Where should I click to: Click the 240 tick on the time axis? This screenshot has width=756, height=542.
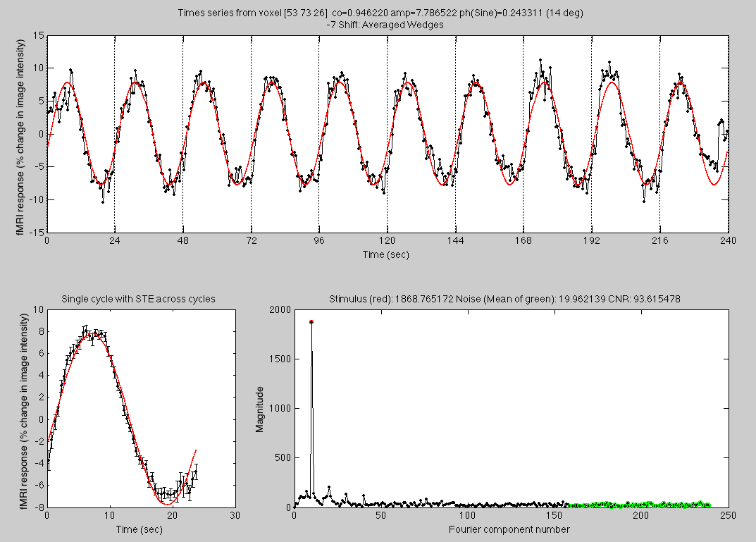tap(728, 240)
